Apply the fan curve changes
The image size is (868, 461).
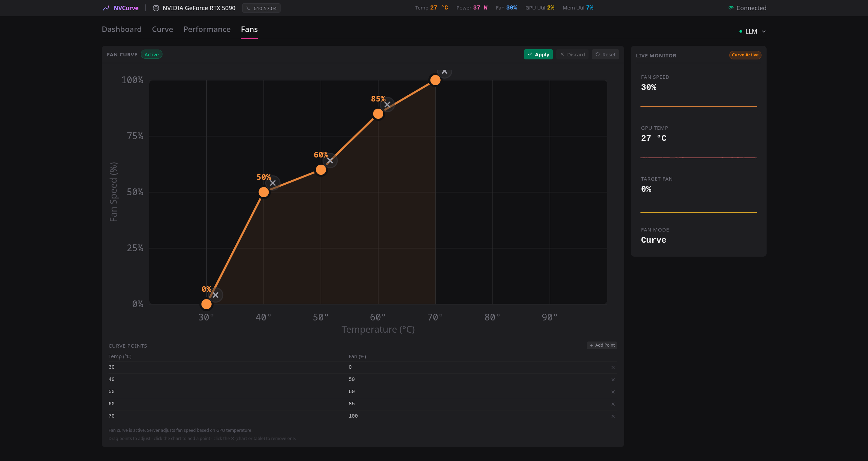(538, 54)
